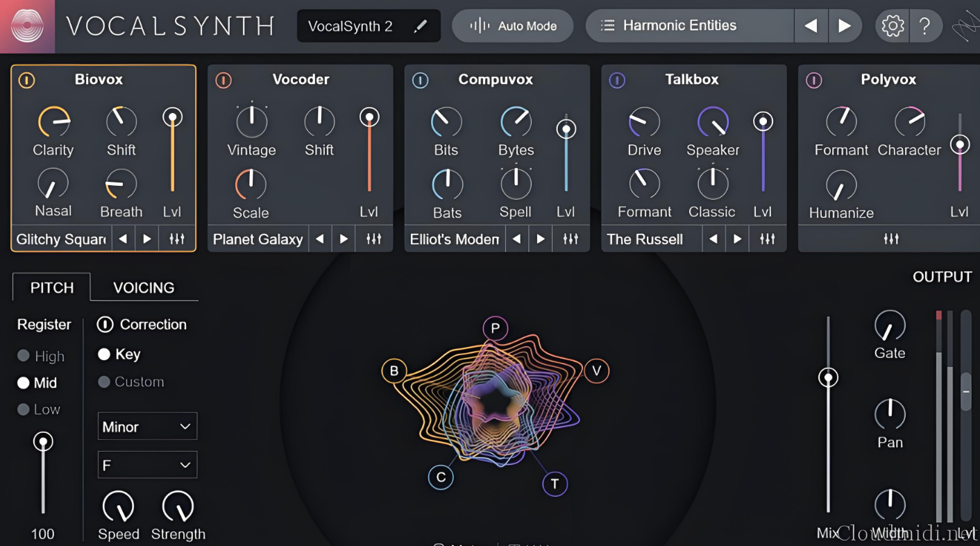Open Vocoder advanced settings sliders icon
980x546 pixels.
[374, 239]
